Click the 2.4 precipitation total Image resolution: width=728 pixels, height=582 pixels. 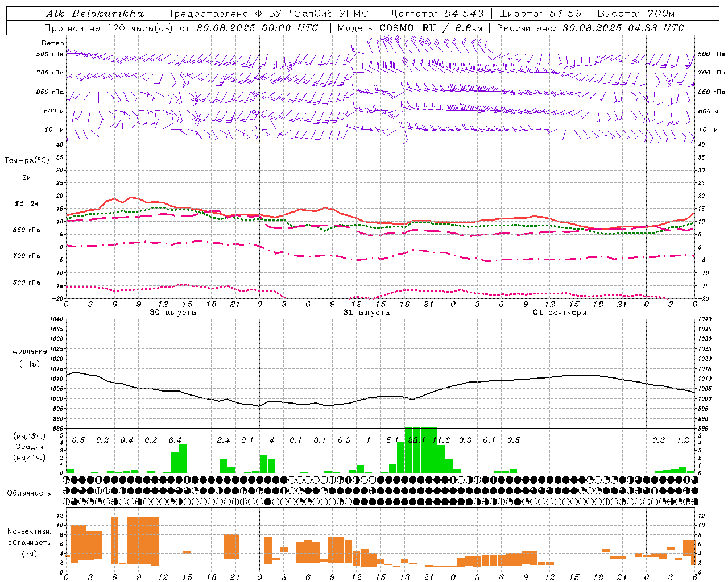(x=224, y=440)
